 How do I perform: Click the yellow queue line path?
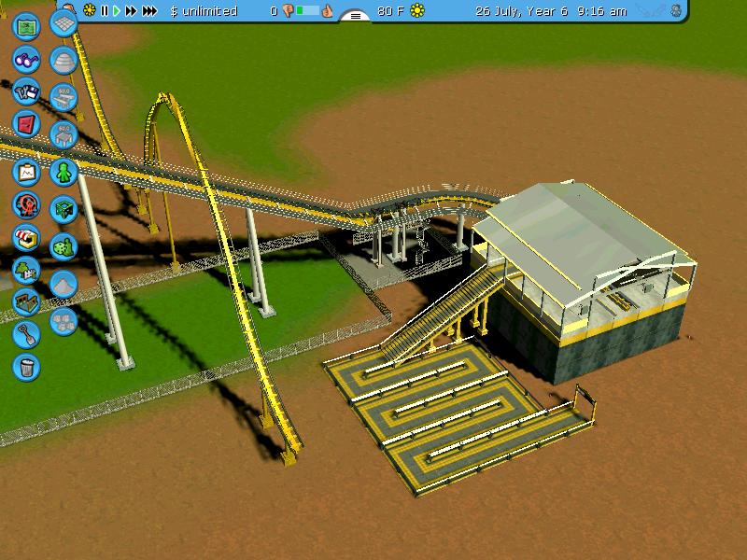458,414
